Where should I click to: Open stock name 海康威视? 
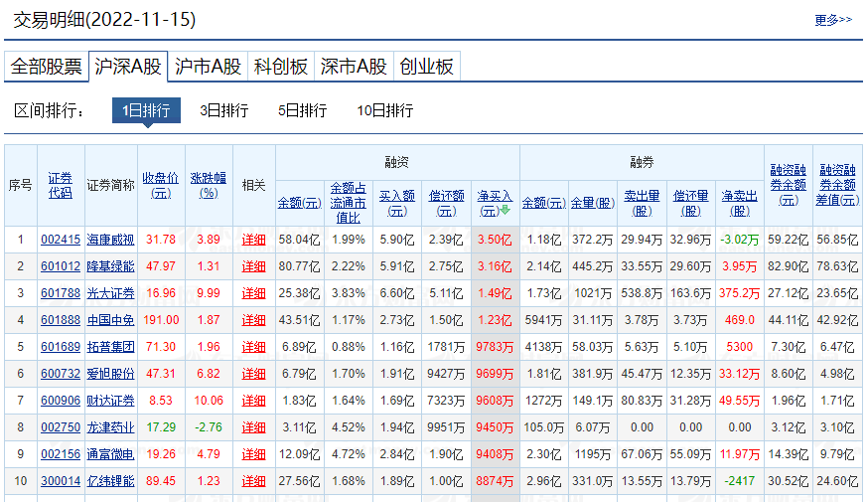click(110, 240)
